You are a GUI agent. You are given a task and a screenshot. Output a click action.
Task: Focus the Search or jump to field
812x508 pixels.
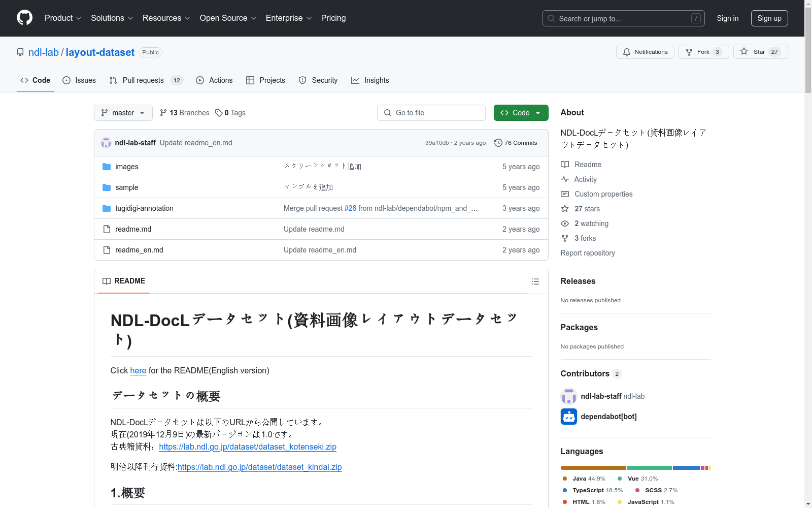[624, 18]
